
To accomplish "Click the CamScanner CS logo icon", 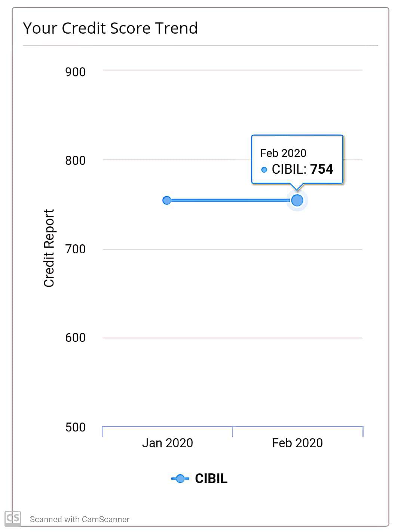I will pyautogui.click(x=13, y=518).
